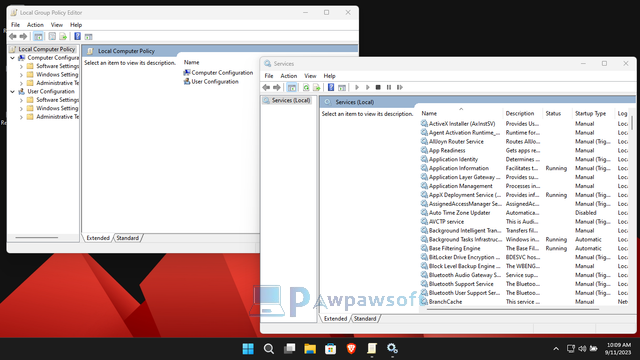The image size is (640, 360).
Task: Collapse User Configuration tree node
Action: (13, 92)
